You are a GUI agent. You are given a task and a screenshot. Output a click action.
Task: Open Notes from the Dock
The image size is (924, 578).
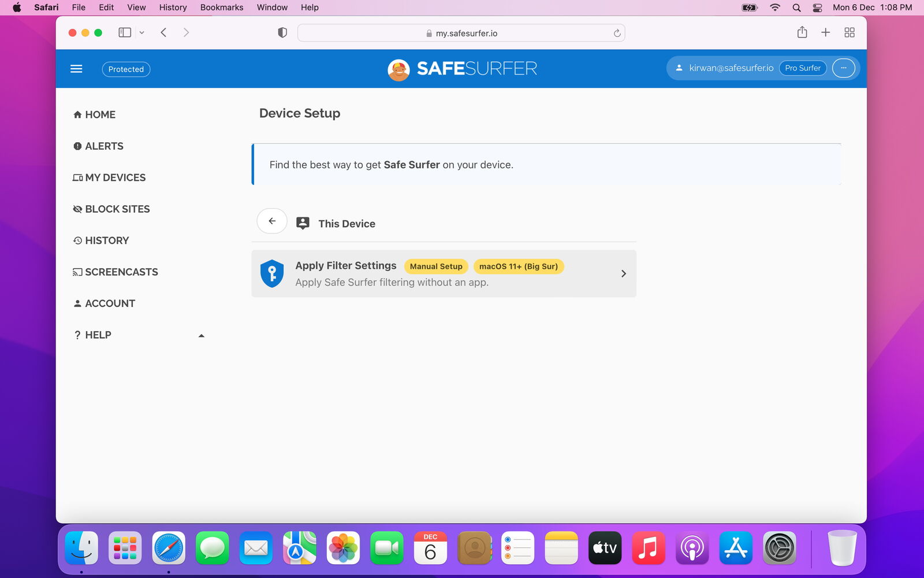pyautogui.click(x=561, y=548)
